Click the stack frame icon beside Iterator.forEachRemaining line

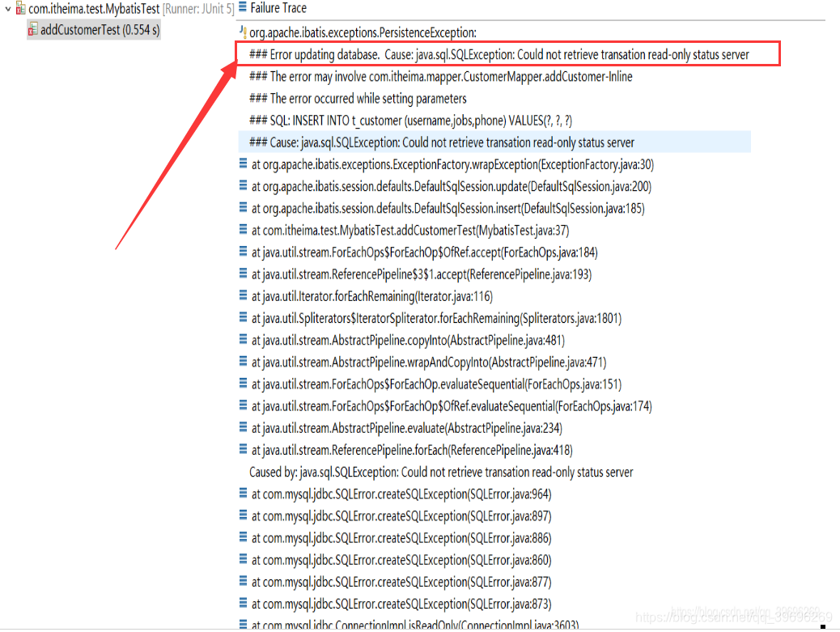point(243,296)
